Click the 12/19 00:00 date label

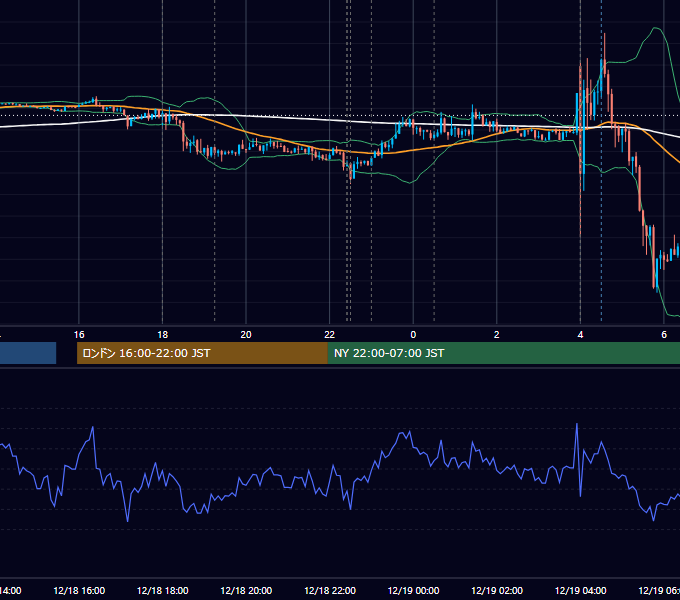413,590
